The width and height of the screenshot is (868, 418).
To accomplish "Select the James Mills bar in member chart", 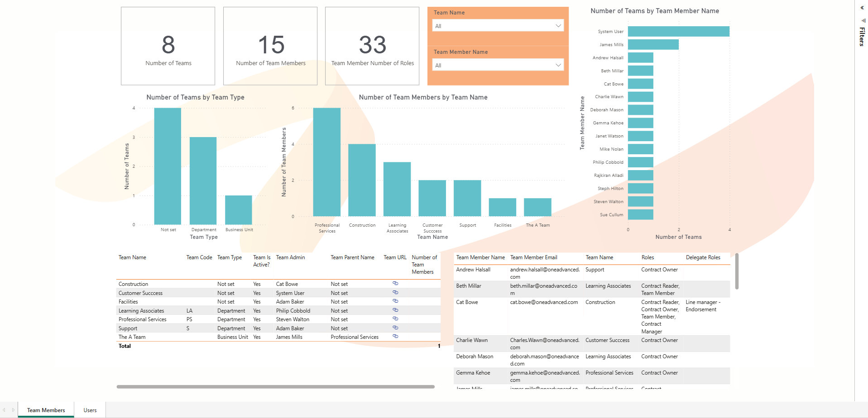I will [x=653, y=44].
